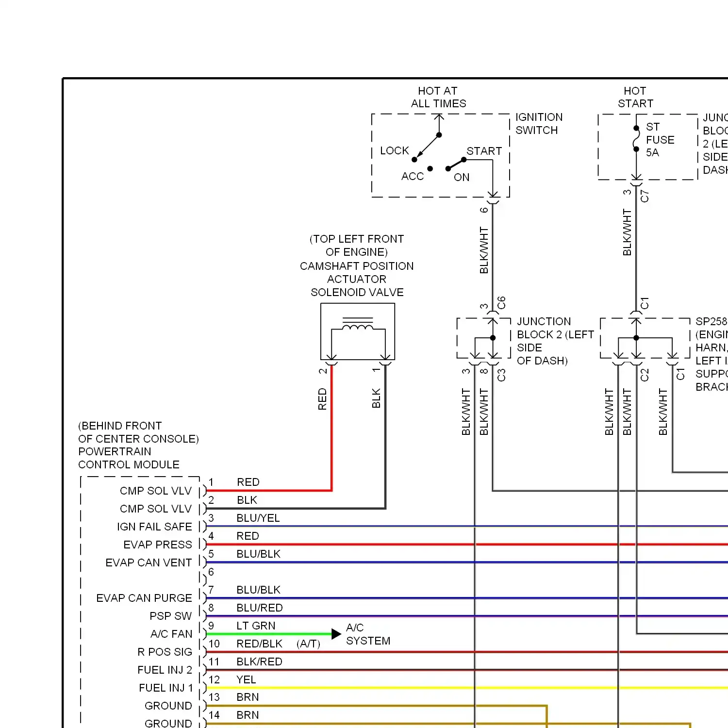Click the BLU/YEL wire color at pin 3
The image size is (728, 728).
coord(258,518)
